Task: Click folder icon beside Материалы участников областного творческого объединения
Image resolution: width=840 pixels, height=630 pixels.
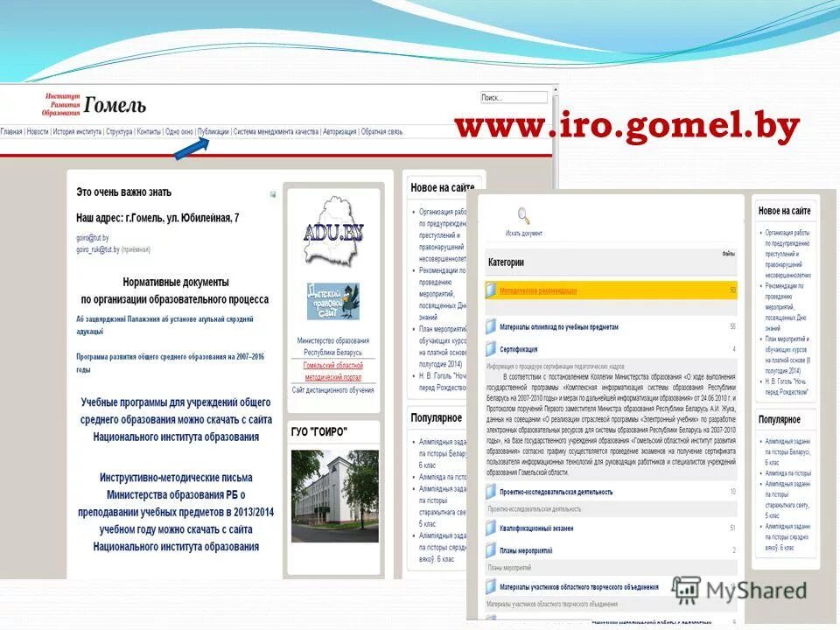Action: point(491,586)
